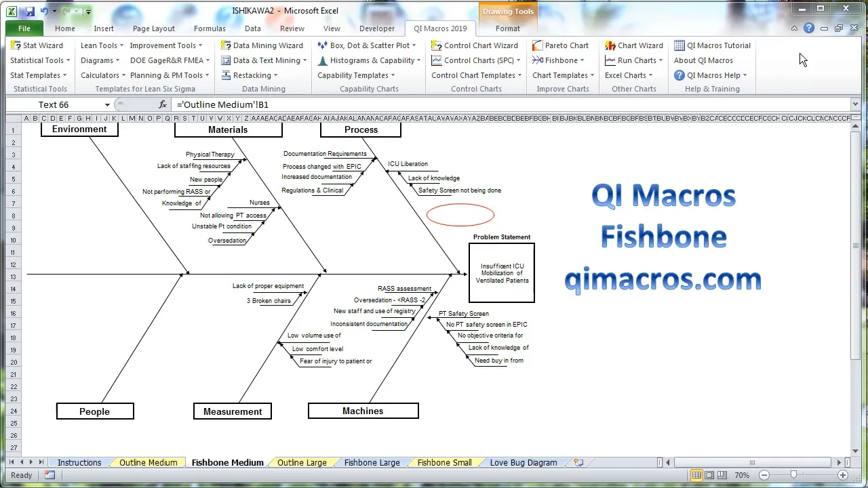Viewport: 868px width, 488px height.
Task: Switch to the Formulas ribbon tab
Action: [x=210, y=28]
